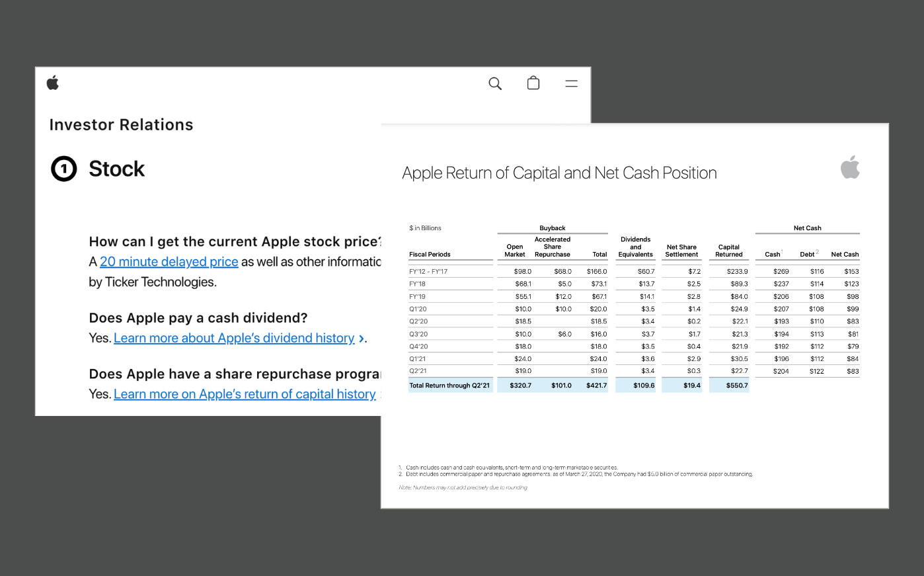Screen dimensions: 924x576
Task: Click the gray Apple logo on the slide
Action: [851, 167]
